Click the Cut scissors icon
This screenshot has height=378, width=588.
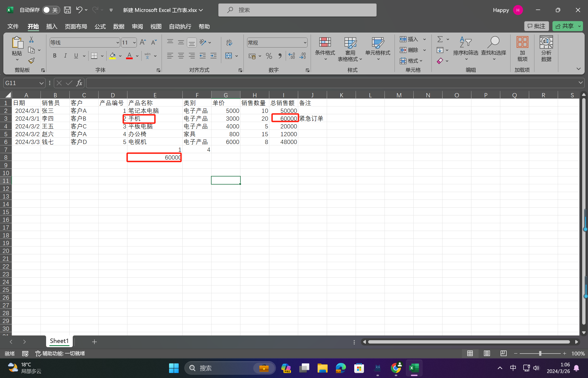click(31, 40)
